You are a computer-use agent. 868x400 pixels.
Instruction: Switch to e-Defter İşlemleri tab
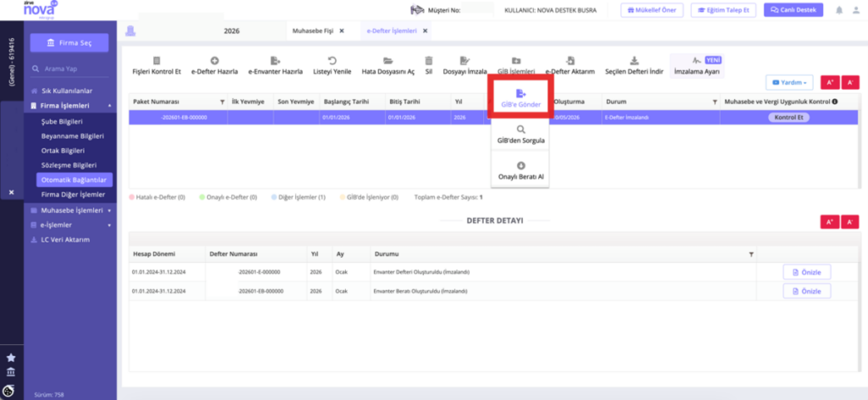click(392, 31)
